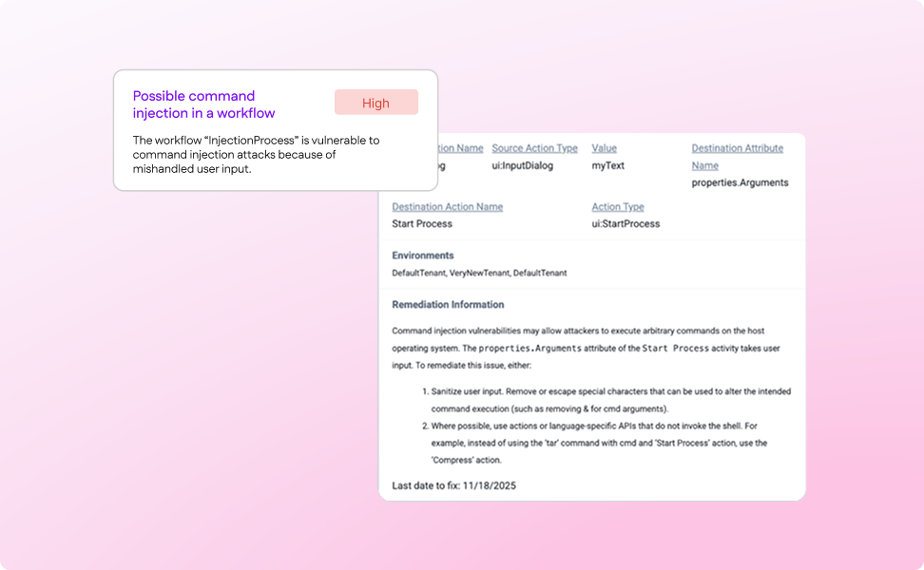Viewport: 924px width, 570px height.
Task: Click the Value field header link
Action: (x=604, y=148)
